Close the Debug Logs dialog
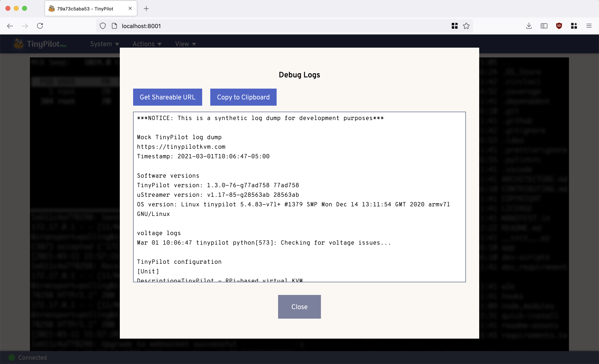The image size is (599, 364). pos(299,307)
